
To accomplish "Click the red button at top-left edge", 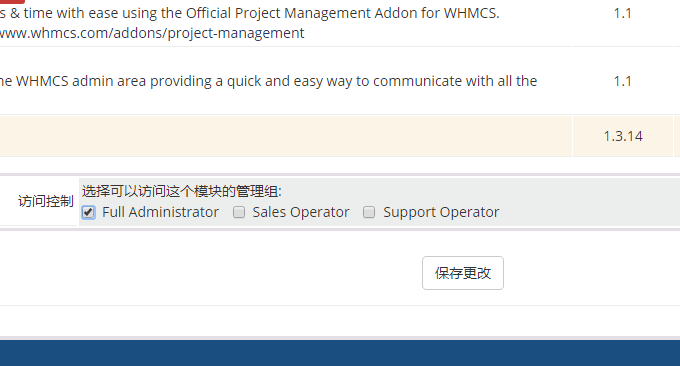I will (x=12, y=2).
